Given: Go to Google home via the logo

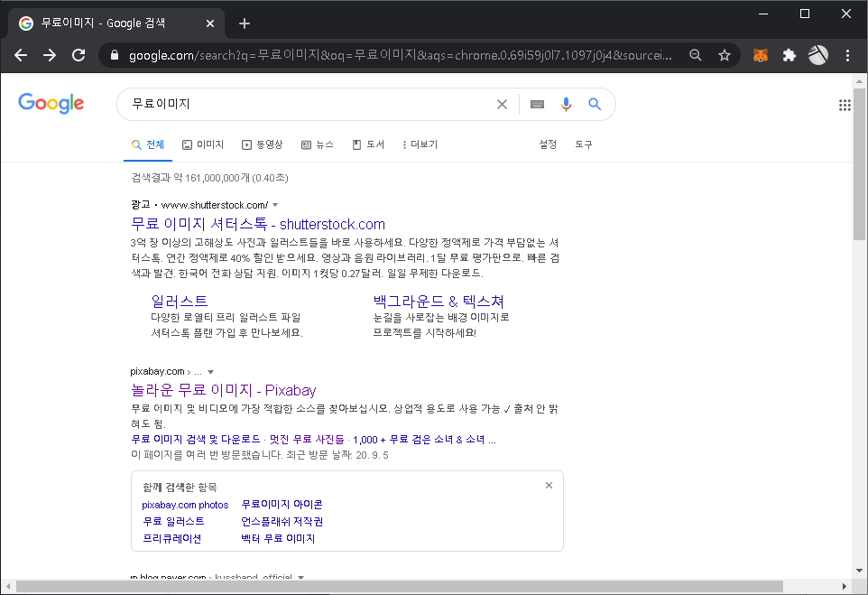Looking at the screenshot, I should coord(51,103).
